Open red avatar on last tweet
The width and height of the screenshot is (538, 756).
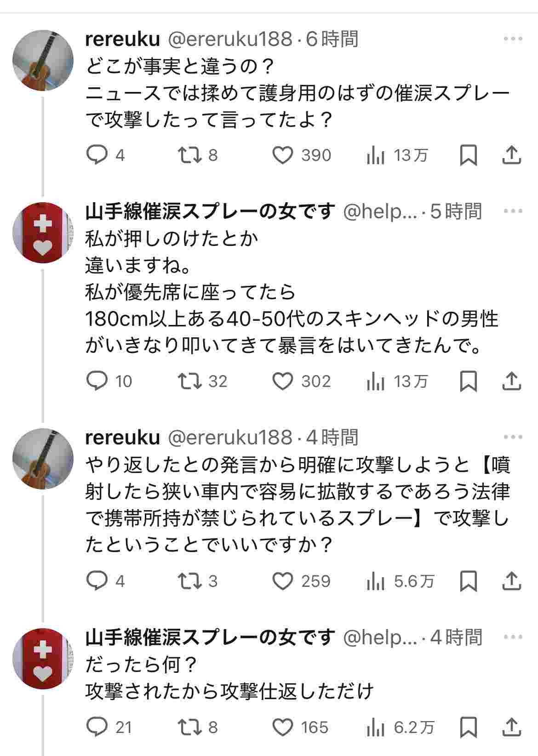point(43,659)
